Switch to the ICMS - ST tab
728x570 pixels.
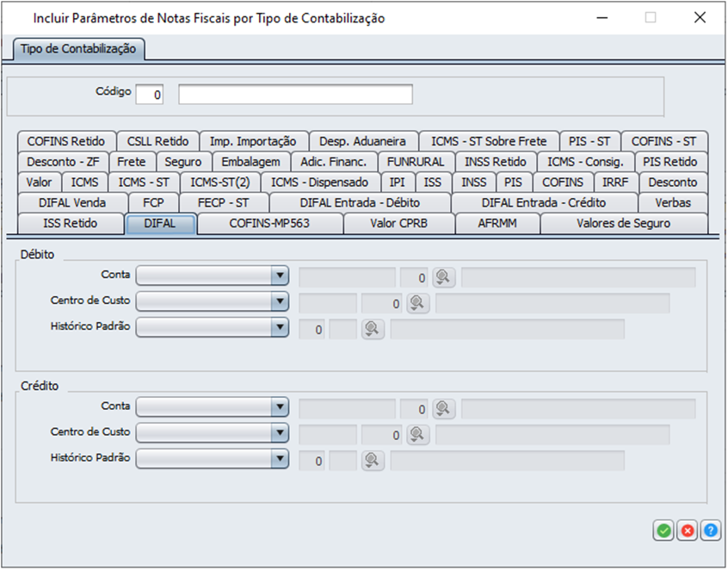(144, 183)
